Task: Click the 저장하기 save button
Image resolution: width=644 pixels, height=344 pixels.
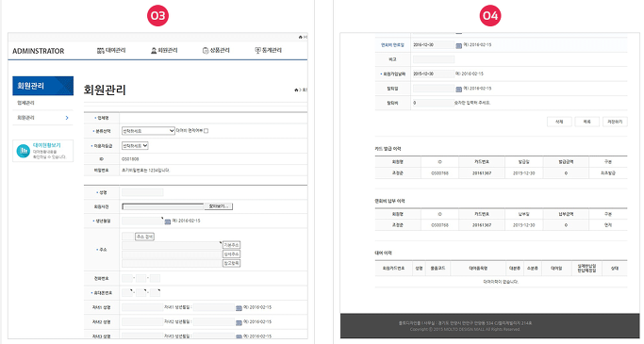Action: 615,122
